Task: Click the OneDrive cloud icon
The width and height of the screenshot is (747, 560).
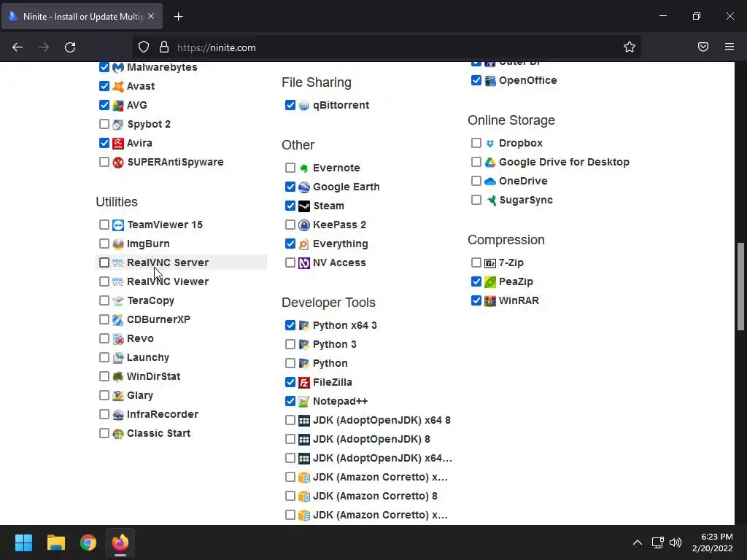Action: point(489,182)
